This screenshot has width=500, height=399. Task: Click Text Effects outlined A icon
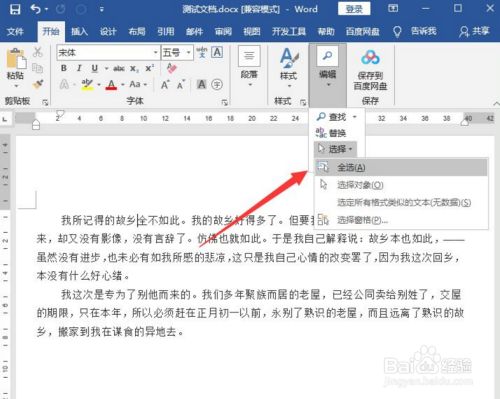point(64,84)
